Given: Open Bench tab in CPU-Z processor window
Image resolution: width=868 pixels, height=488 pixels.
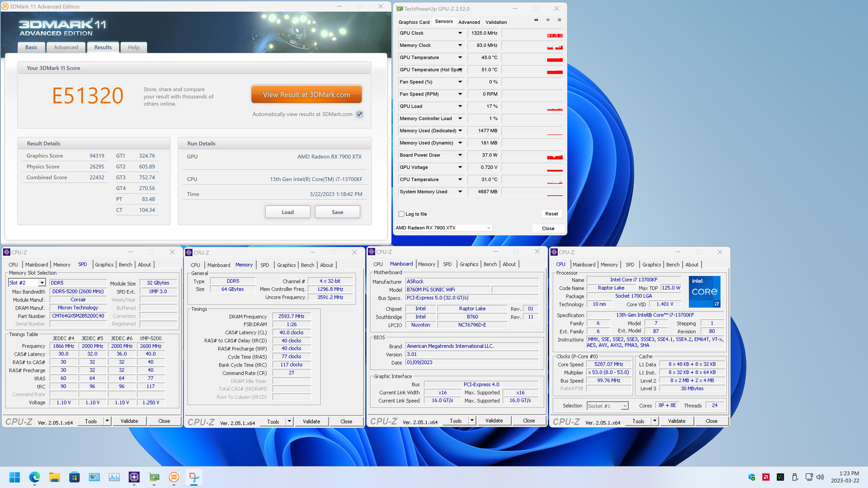Looking at the screenshot, I should tap(673, 265).
